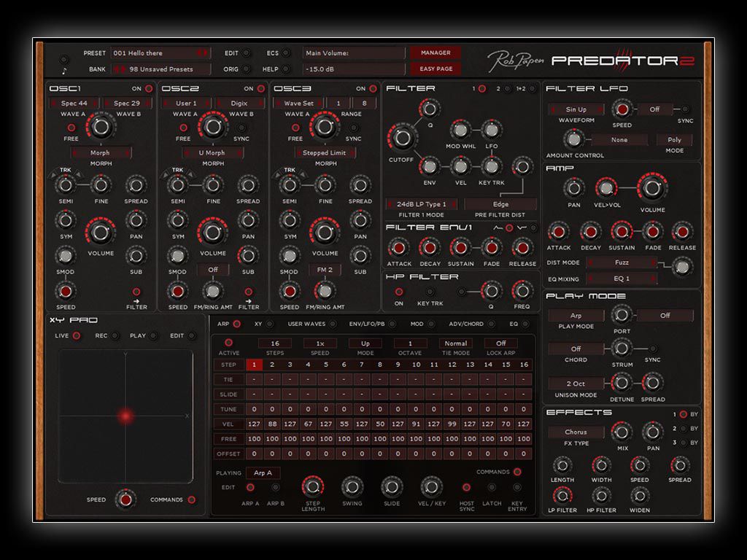Click the SPEED knob below the XY Pad
This screenshot has width=747, height=560.
click(125, 500)
